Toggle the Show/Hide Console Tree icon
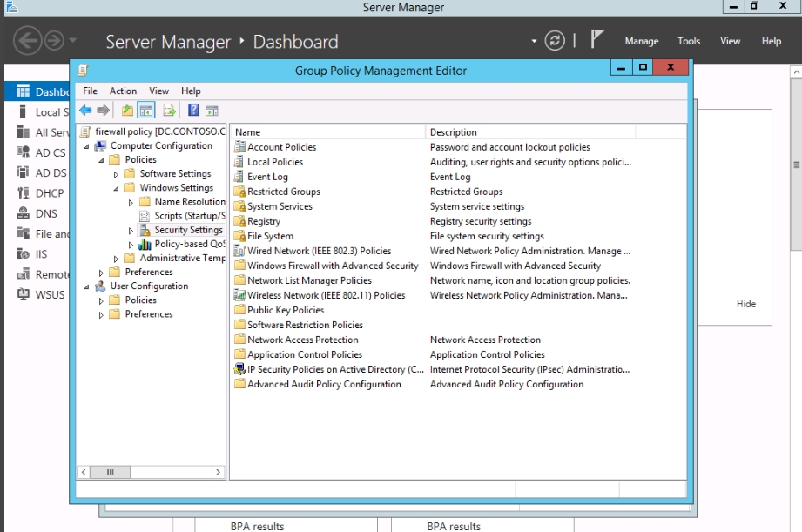Image resolution: width=802 pixels, height=532 pixels. click(x=146, y=110)
